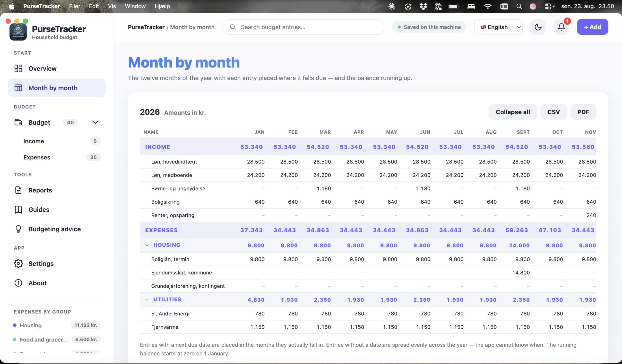Click the 40 count badge beside Budget
The image size is (622, 364).
tap(70, 122)
